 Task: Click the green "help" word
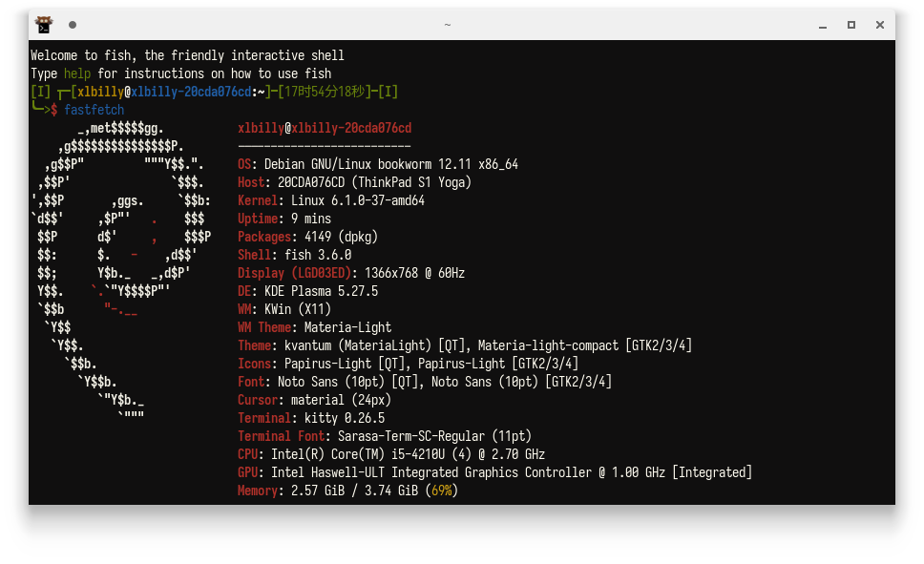click(77, 73)
